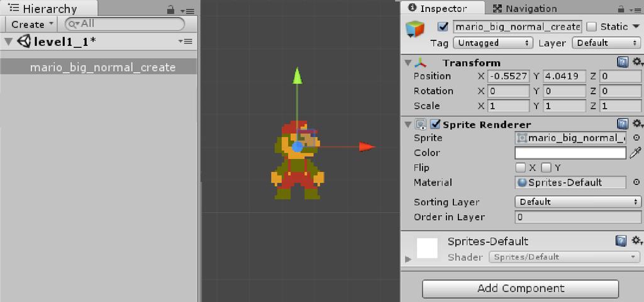
Task: Click the Scale Z field
Action: 620,106
